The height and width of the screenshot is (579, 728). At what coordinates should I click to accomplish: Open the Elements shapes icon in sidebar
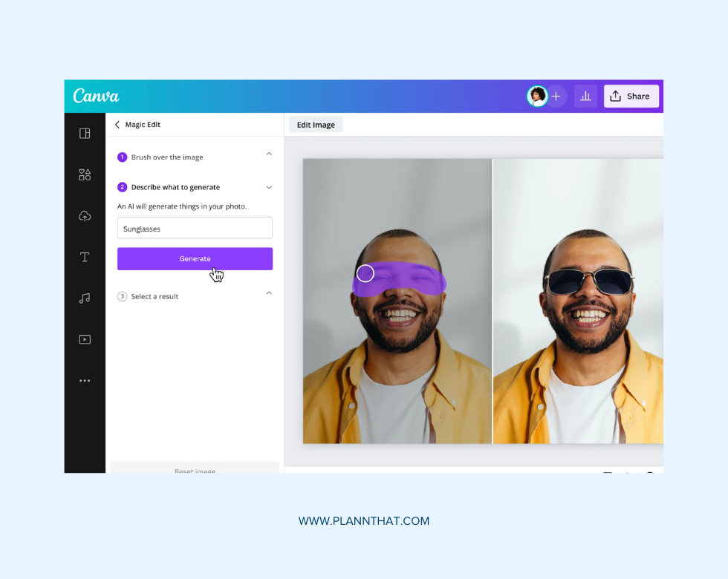click(85, 174)
